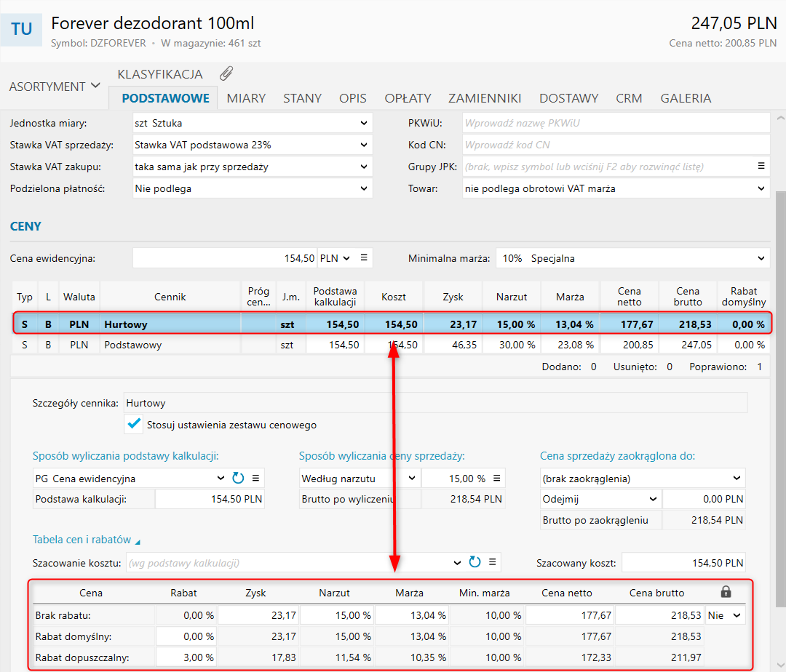Screen dimensions: 786x672
Task: Open Stawka VAT sprzedaży dropdown
Action: pyautogui.click(x=364, y=145)
